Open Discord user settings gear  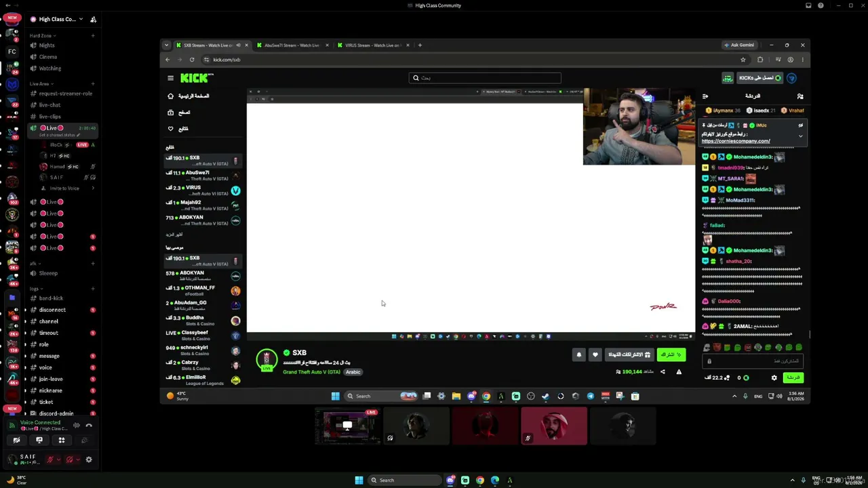(x=88, y=460)
